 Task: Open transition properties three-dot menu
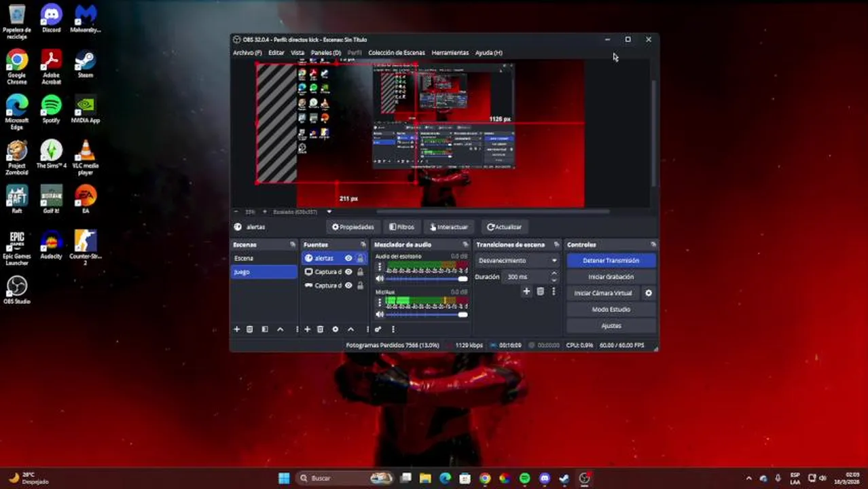point(554,291)
